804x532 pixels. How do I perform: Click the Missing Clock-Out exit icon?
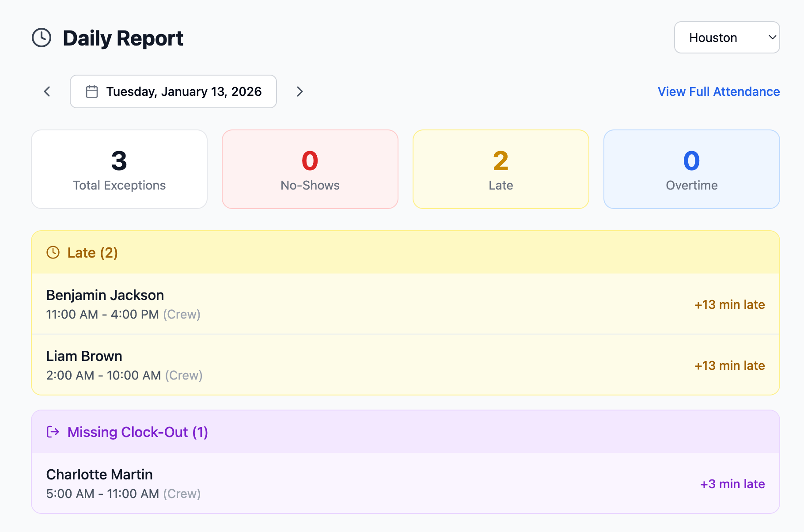[53, 432]
